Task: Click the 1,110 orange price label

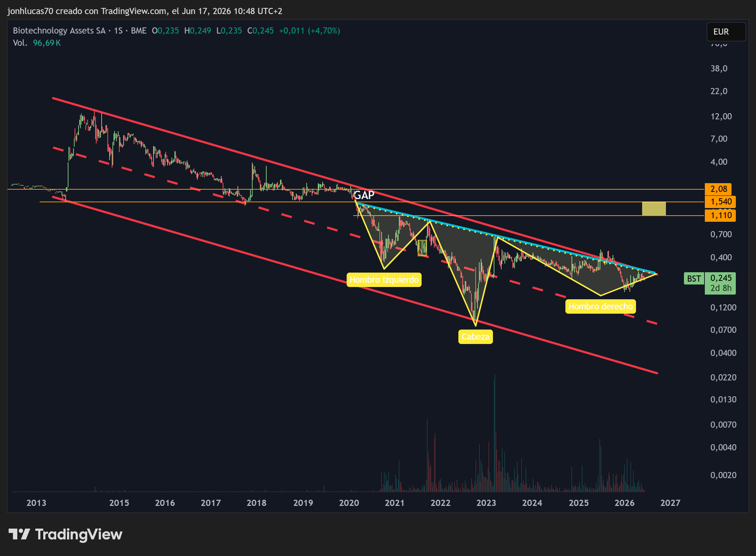Action: [x=720, y=216]
